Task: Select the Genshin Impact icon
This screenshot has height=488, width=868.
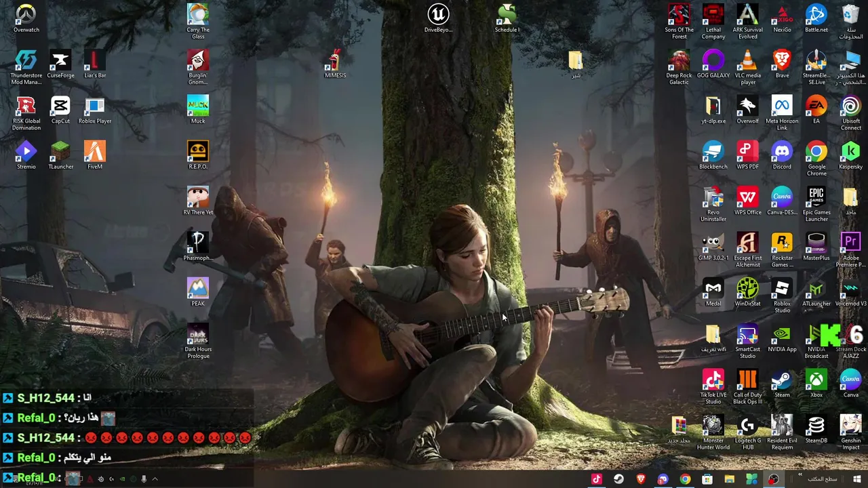Action: 850,432
